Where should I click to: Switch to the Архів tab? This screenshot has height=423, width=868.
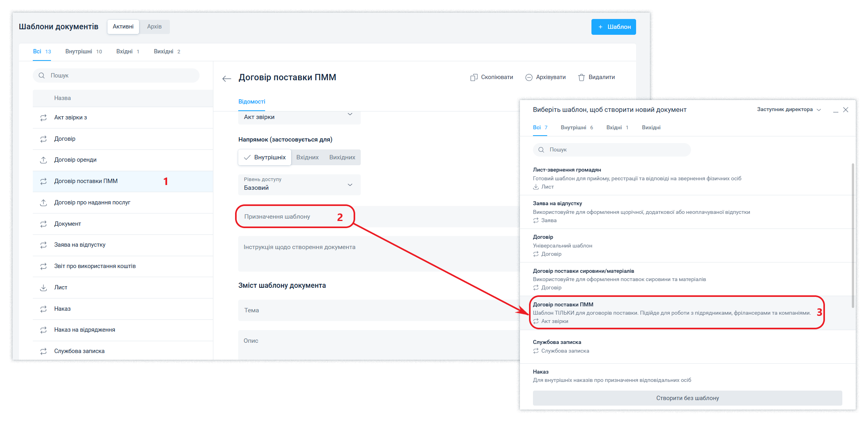click(x=154, y=26)
